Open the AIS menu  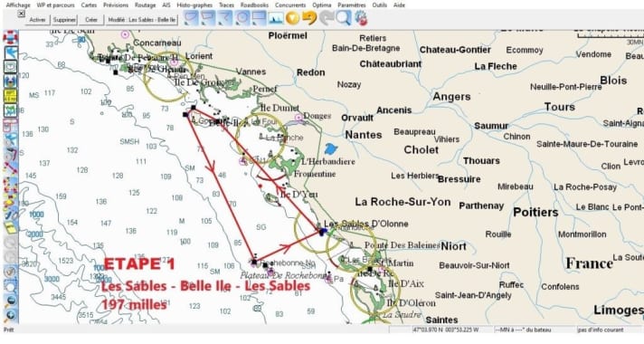166,5
